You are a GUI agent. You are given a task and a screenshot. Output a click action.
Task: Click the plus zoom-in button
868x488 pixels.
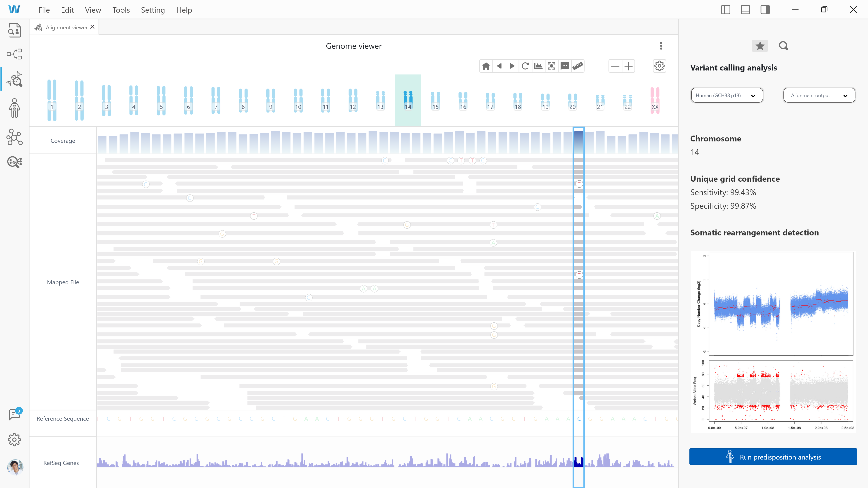[628, 66]
